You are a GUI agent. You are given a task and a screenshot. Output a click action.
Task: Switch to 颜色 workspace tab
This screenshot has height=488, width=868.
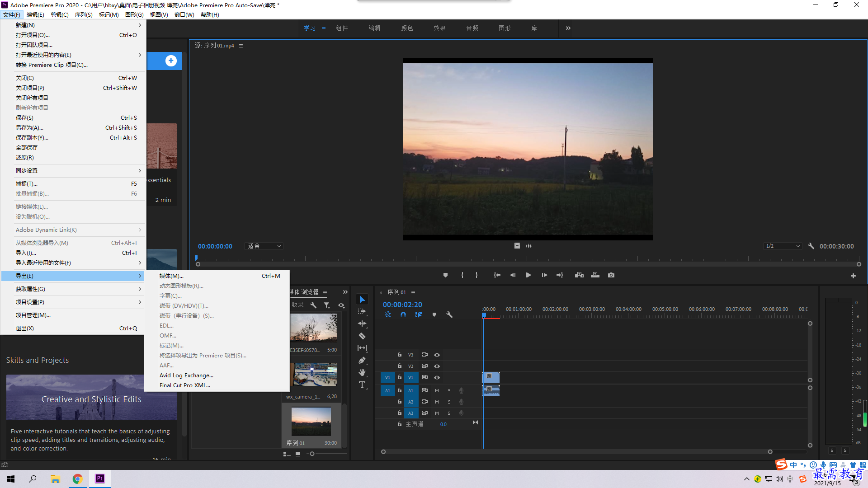[x=407, y=28]
